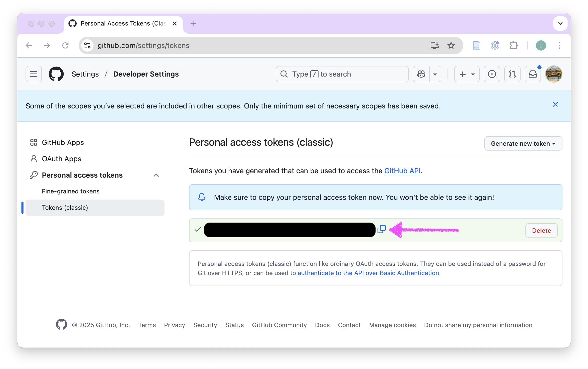
Task: Open the GitHub hamburger navigation menu
Action: click(34, 74)
